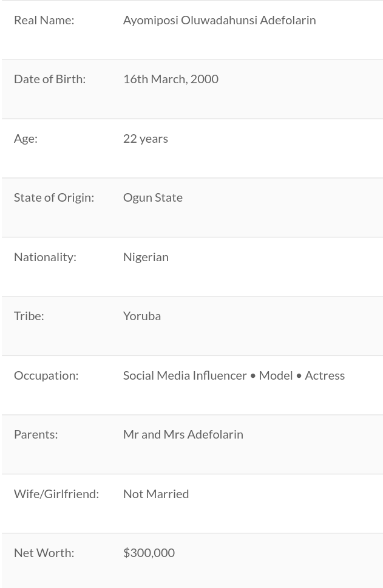Click the Not Married value

tap(156, 494)
